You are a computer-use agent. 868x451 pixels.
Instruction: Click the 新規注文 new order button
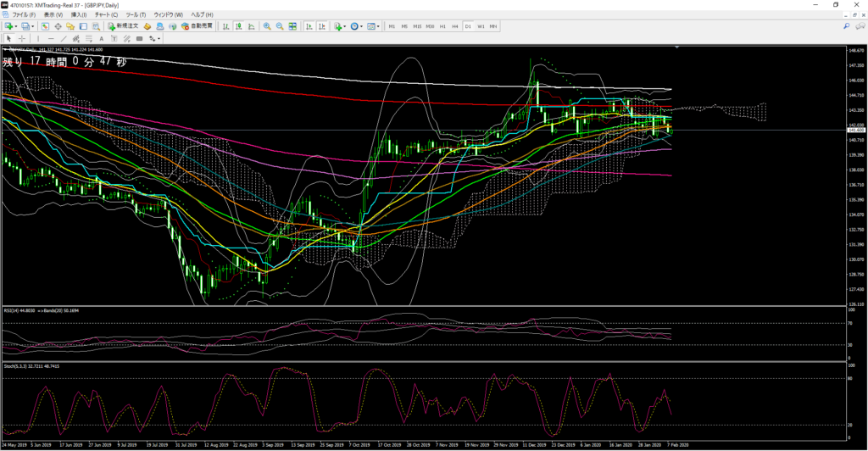[x=123, y=26]
